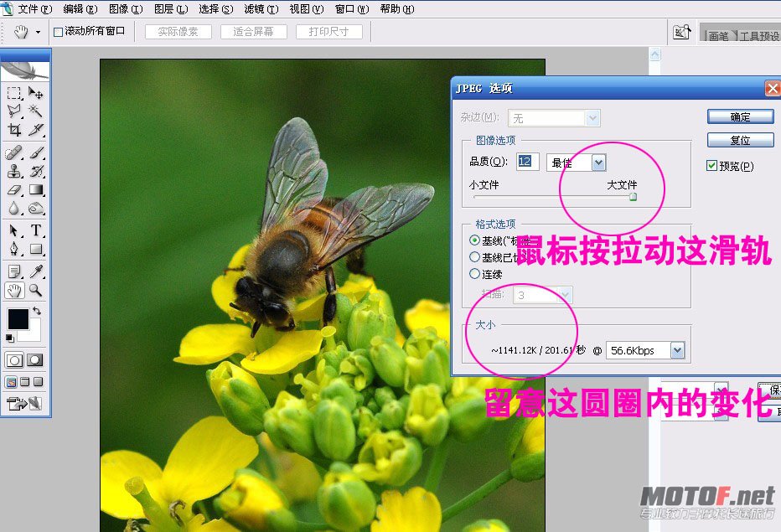Select the Move tool

(35, 93)
